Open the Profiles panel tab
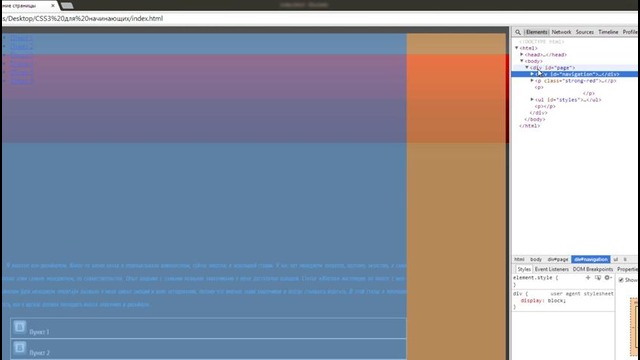The image size is (640, 360). coord(631,32)
